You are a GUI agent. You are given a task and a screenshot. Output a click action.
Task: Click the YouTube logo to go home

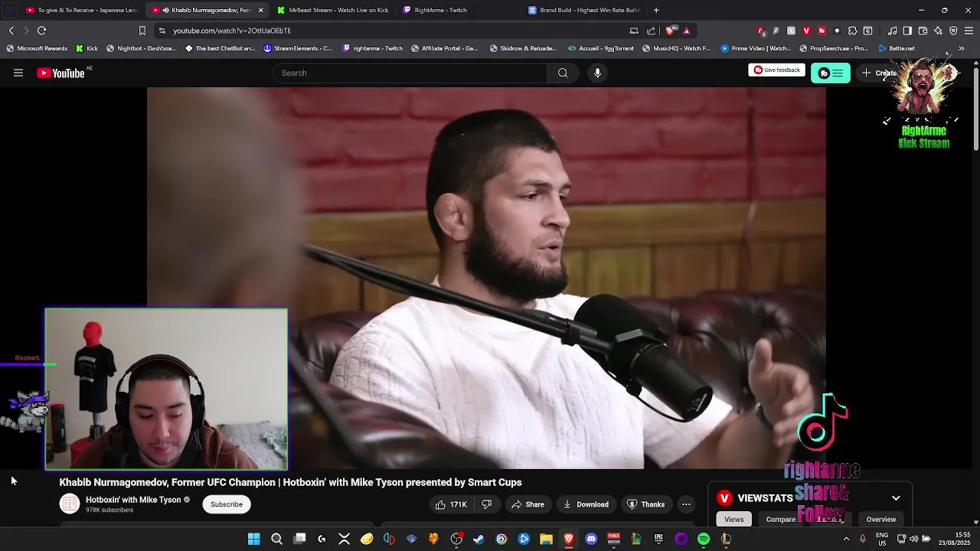(x=60, y=73)
